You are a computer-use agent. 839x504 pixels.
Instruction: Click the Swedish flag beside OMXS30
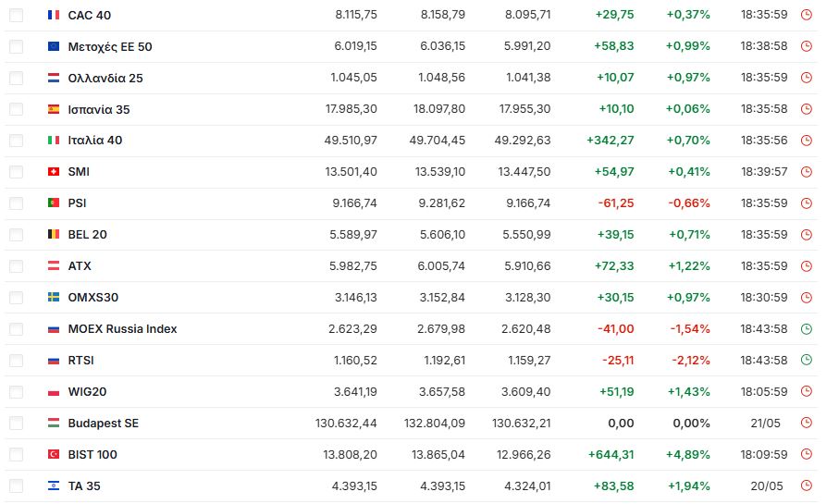[x=54, y=297]
